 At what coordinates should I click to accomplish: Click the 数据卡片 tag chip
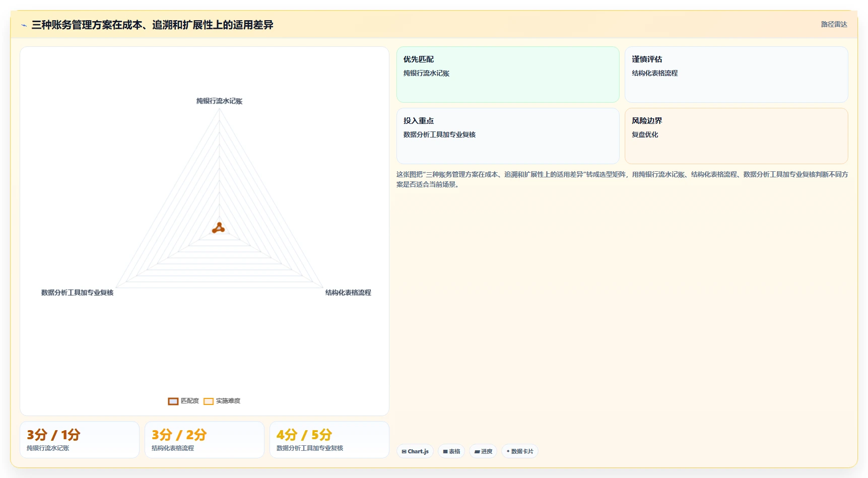click(520, 451)
